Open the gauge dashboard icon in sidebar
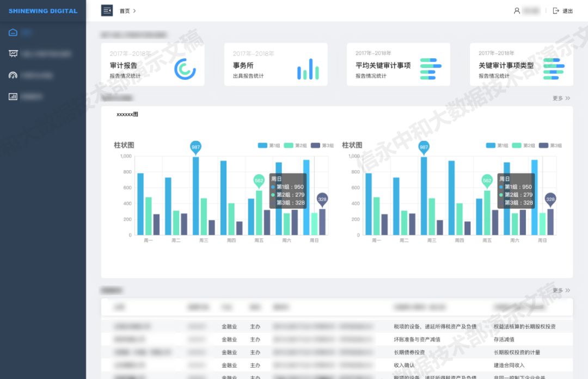This screenshot has width=588, height=379. 13,75
